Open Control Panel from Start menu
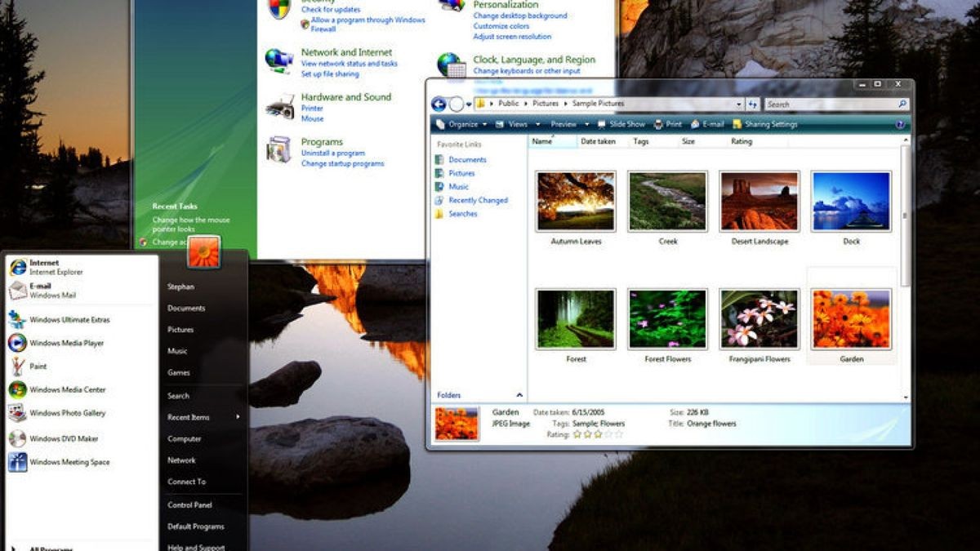The width and height of the screenshot is (980, 551). click(x=189, y=505)
